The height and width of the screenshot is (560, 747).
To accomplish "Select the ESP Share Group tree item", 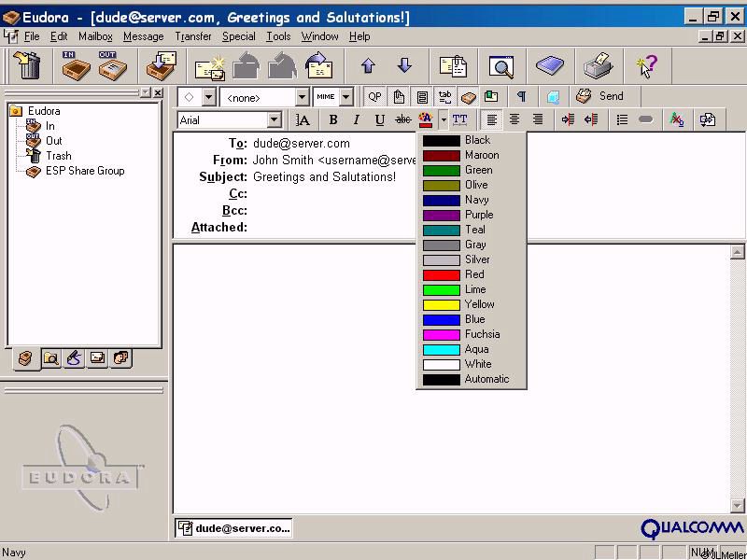I will pos(85,171).
